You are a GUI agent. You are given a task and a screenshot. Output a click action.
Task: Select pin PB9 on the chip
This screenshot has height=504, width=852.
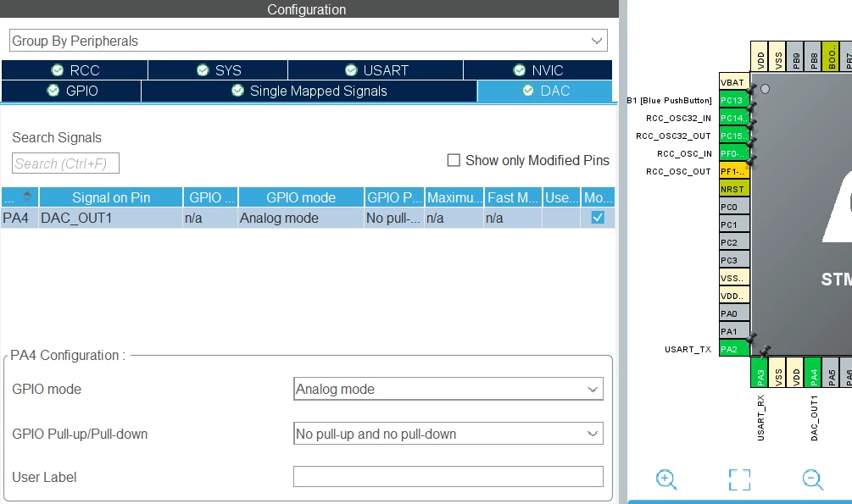pyautogui.click(x=795, y=57)
